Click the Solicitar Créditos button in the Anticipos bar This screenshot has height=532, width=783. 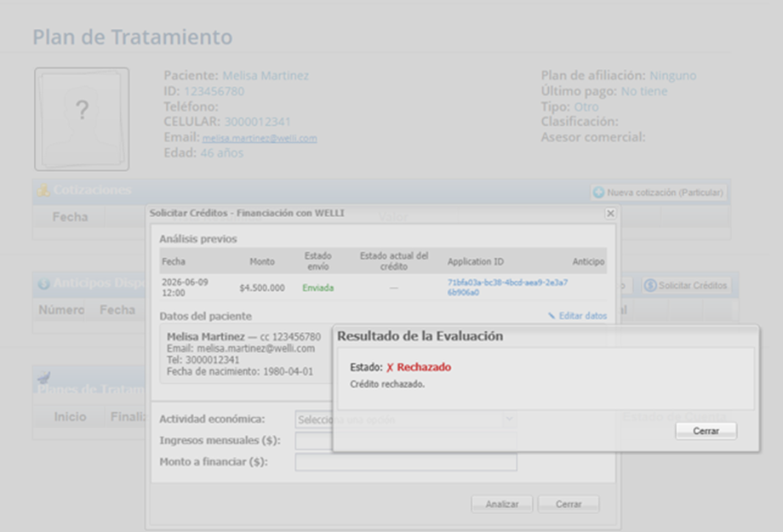pos(686,285)
